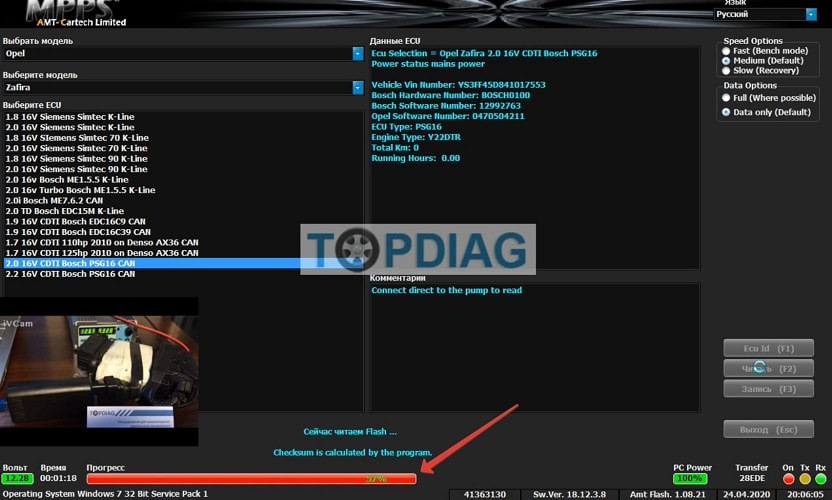The image size is (832, 500).
Task: Select 2.0 TD Bosch EDC15M K-Line
Action: pos(65,211)
